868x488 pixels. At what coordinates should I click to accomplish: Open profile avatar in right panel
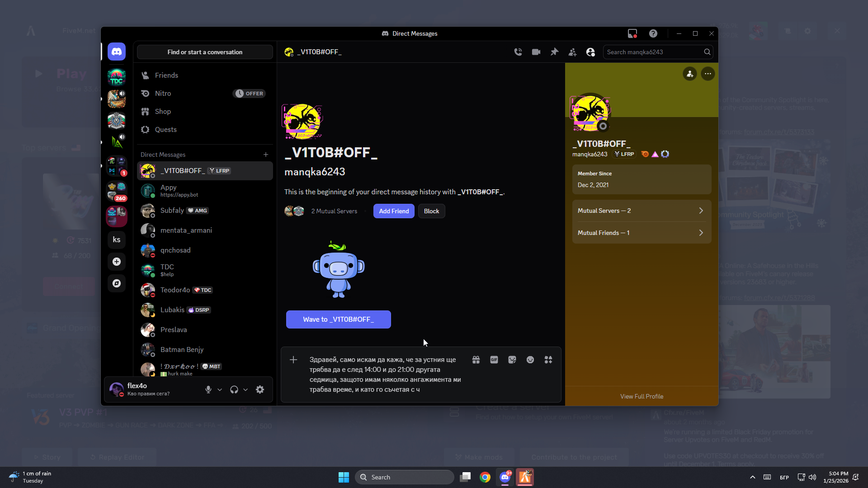tap(590, 112)
